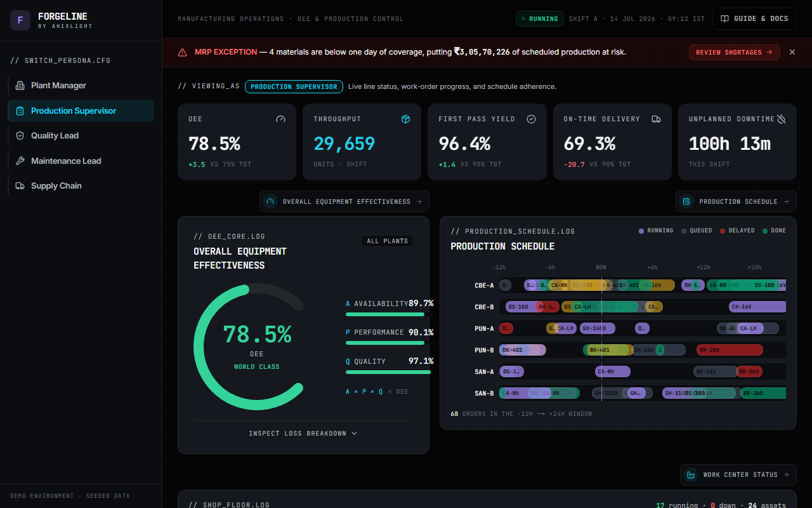
Task: Select the CH-16V order on CBE-B
Action: [x=757, y=307]
